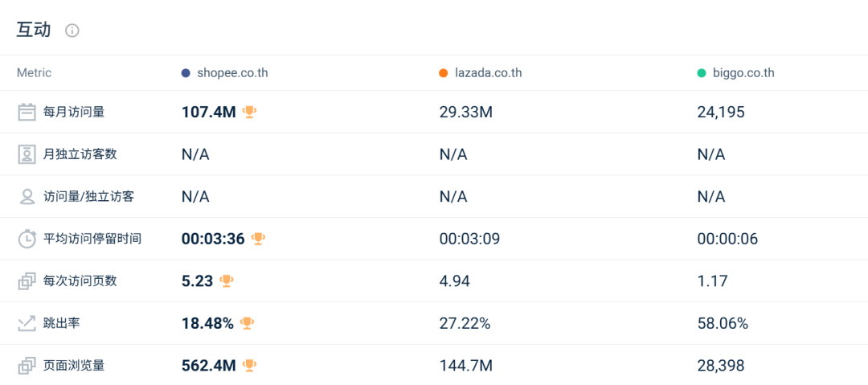The image size is (868, 385).
Task: Click lazada's 29.33M monthly visits value
Action: tap(466, 113)
